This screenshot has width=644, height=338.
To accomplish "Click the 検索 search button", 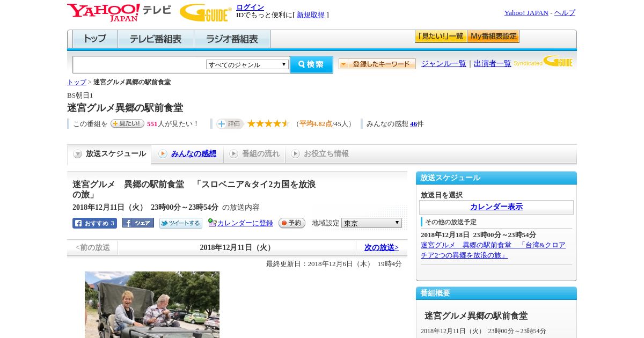I will click(311, 64).
